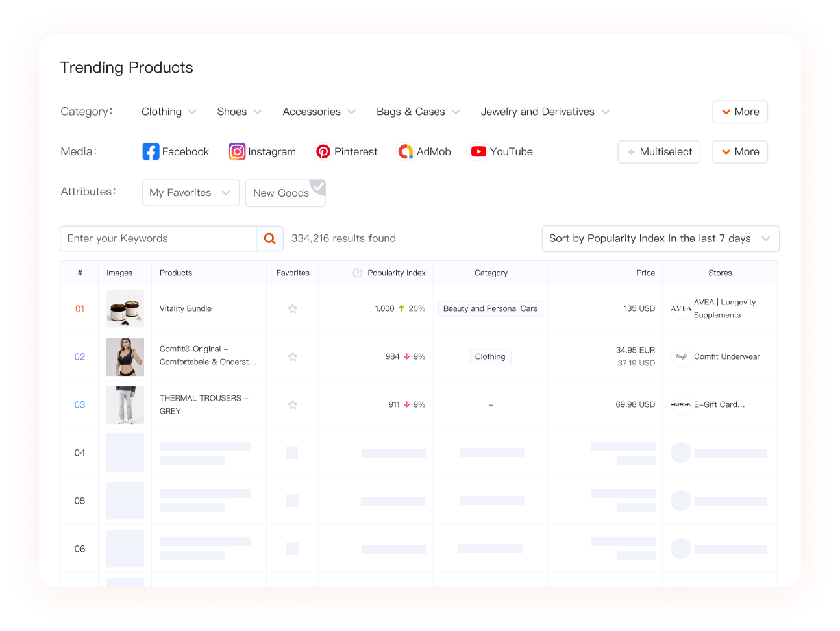
Task: Open the AVEA store logo
Action: pos(681,309)
